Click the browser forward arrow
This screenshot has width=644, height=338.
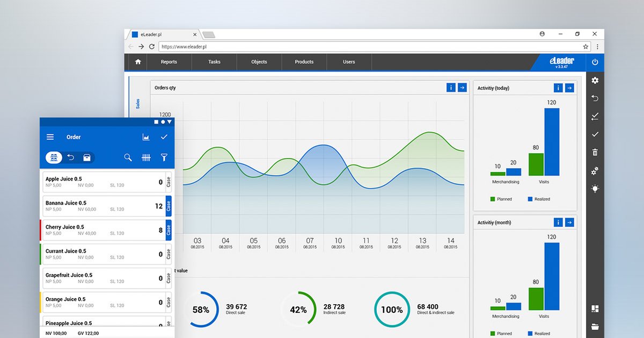(141, 47)
